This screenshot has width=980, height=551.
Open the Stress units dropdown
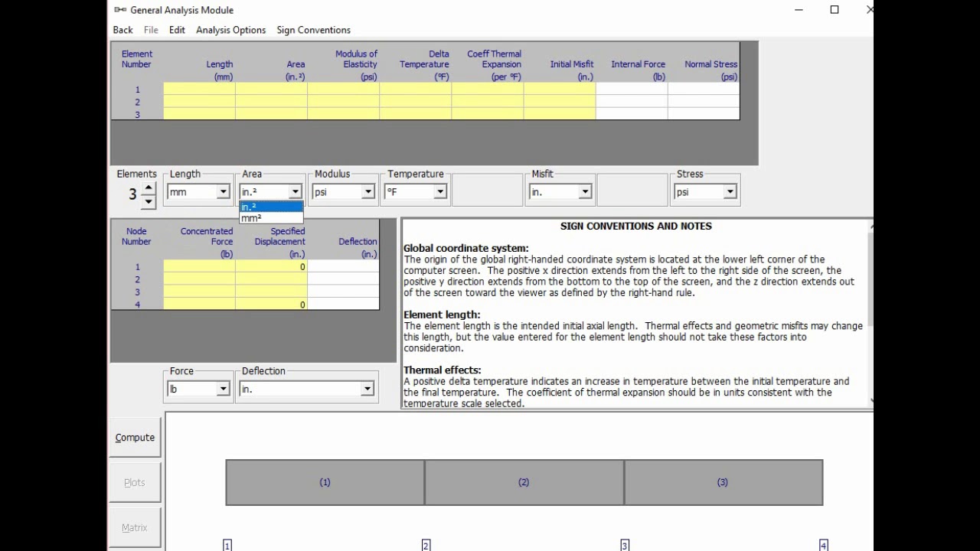coord(730,192)
